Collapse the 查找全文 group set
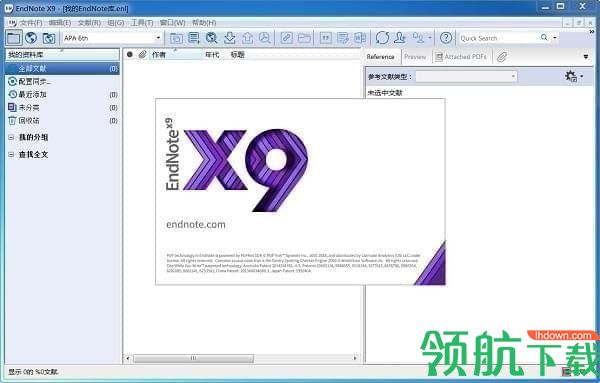This screenshot has height=383, width=600. [x=11, y=155]
